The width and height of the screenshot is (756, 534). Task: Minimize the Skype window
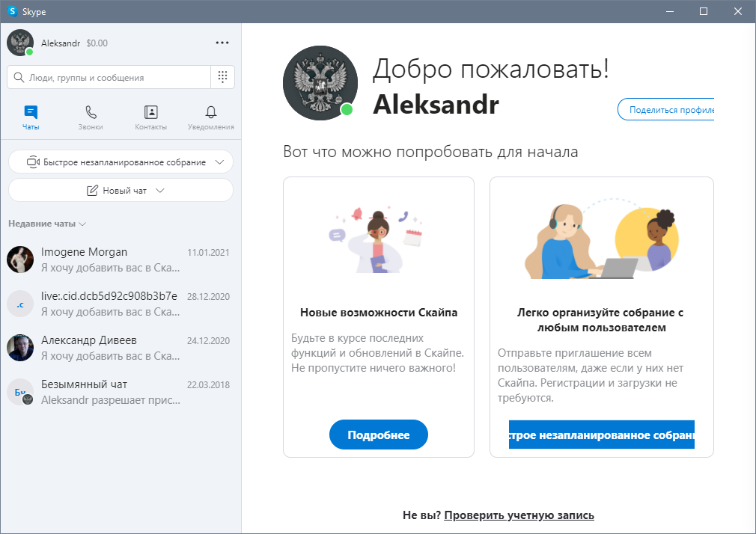pos(670,11)
